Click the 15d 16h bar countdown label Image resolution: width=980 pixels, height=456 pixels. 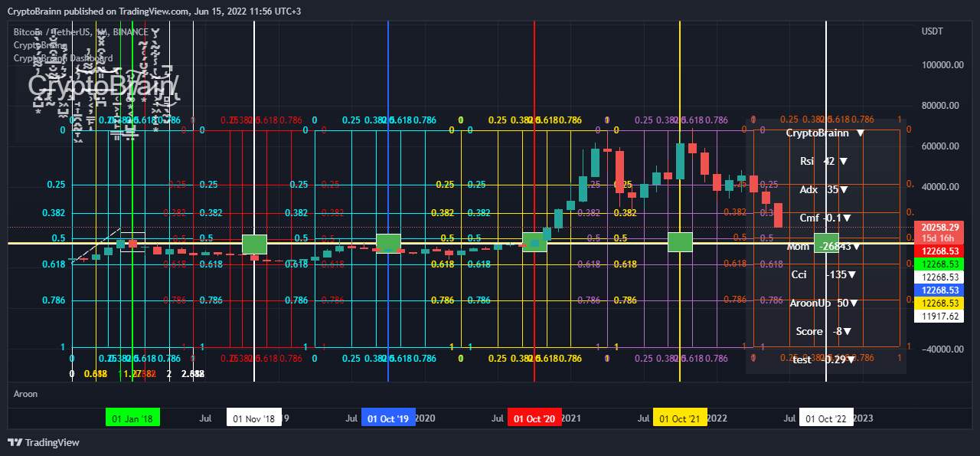939,238
